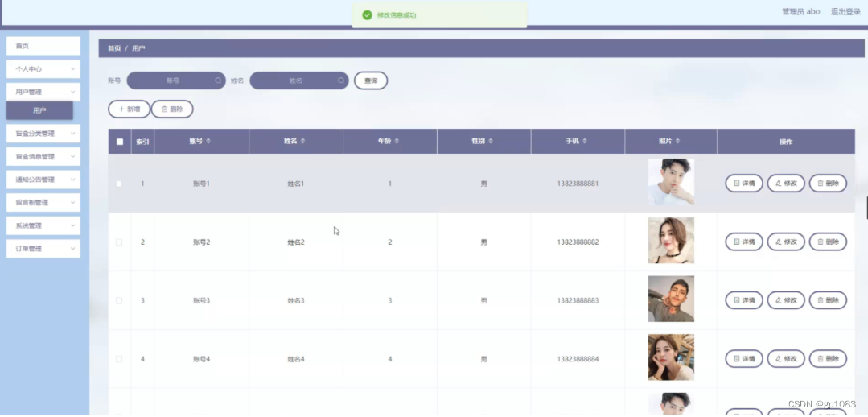The width and height of the screenshot is (868, 417).
Task: Check the checkbox for row 账号3
Action: pyautogui.click(x=119, y=301)
